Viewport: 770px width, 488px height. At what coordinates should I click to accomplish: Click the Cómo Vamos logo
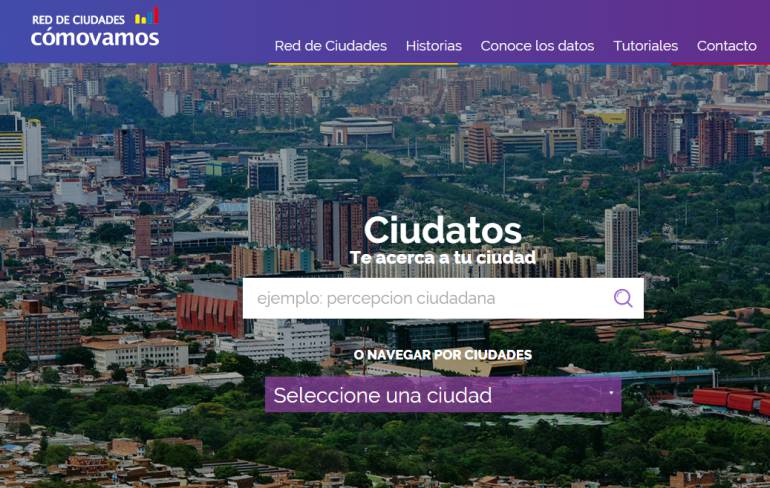coord(95,27)
